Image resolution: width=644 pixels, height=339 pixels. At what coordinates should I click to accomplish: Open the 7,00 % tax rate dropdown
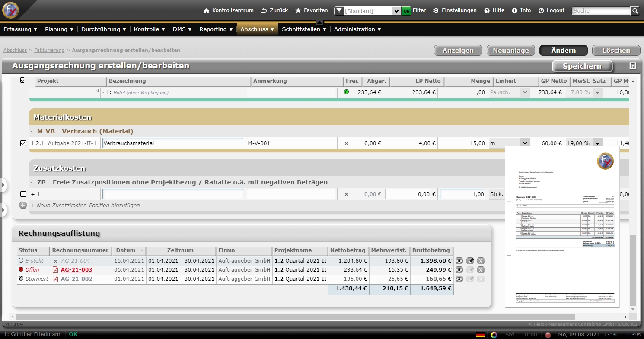(x=584, y=92)
